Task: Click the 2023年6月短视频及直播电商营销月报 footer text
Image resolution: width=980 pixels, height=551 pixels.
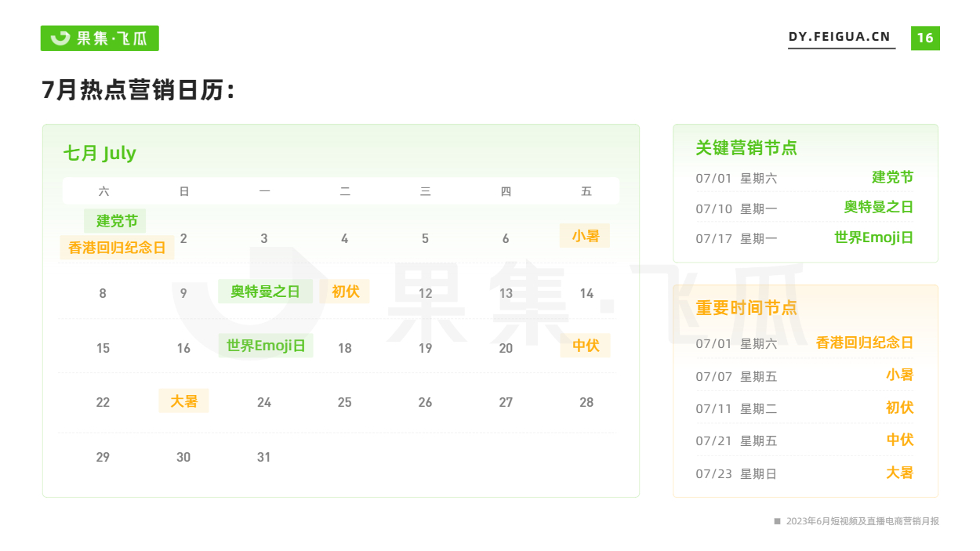Action: [x=862, y=521]
